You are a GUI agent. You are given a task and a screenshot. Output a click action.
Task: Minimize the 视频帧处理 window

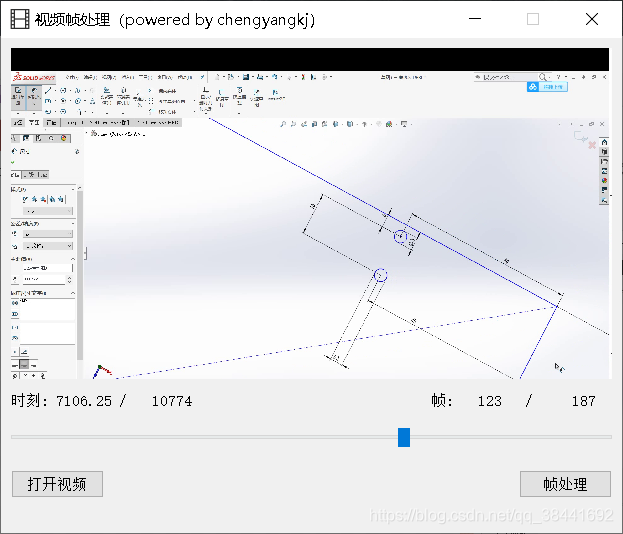coord(475,19)
